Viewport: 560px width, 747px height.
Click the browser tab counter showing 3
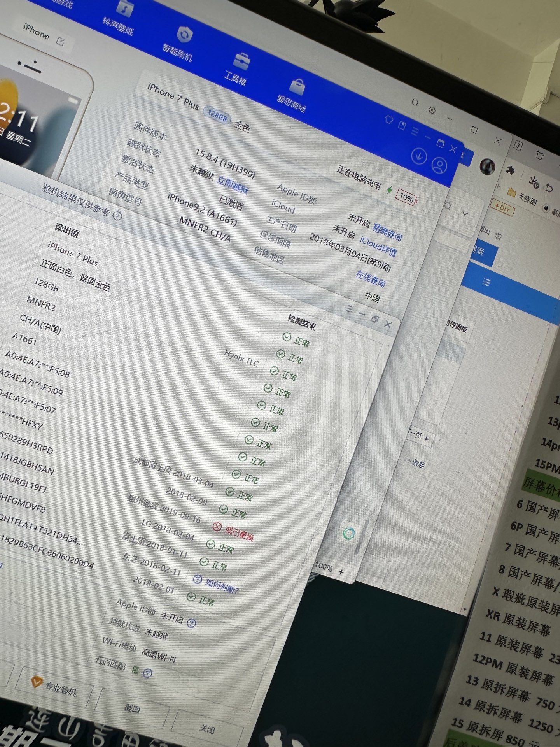click(518, 146)
